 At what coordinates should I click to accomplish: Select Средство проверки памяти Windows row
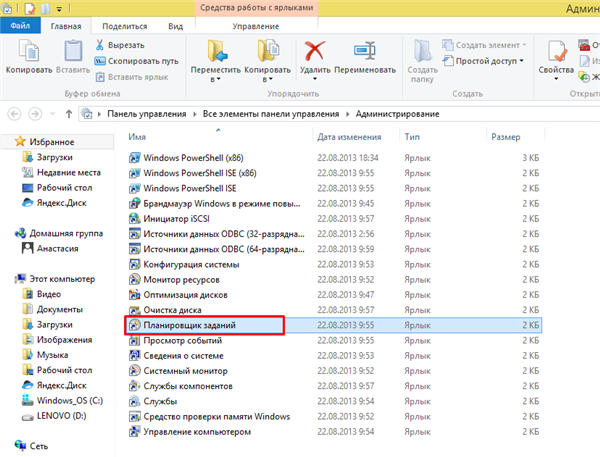click(x=334, y=416)
